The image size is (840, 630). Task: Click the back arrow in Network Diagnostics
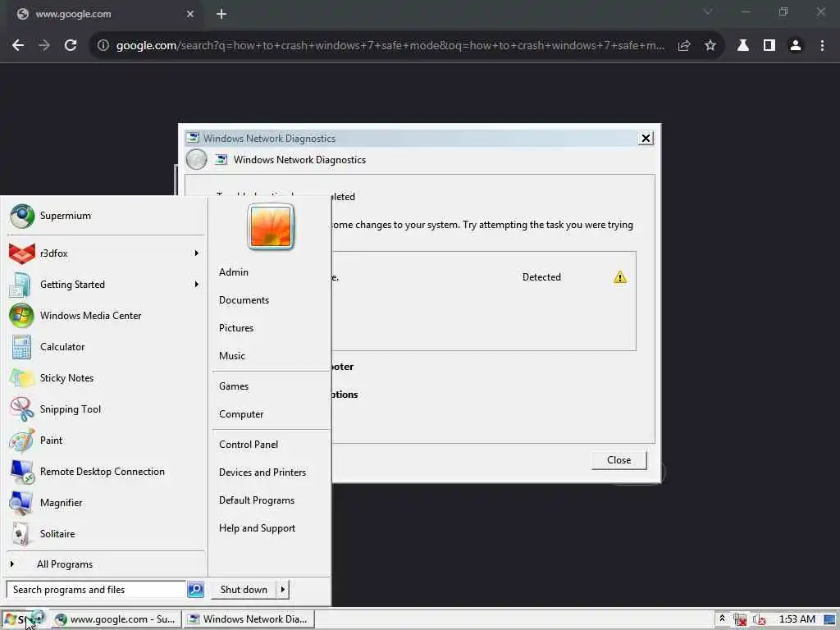196,160
